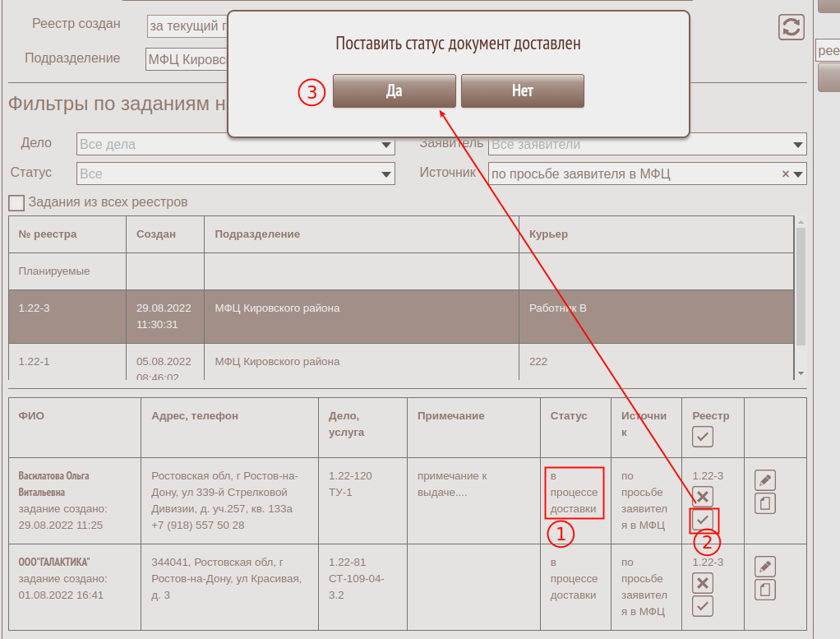The width and height of the screenshot is (840, 639).
Task: Click checkmark delivered icon in Василатова row
Action: pyautogui.click(x=703, y=520)
